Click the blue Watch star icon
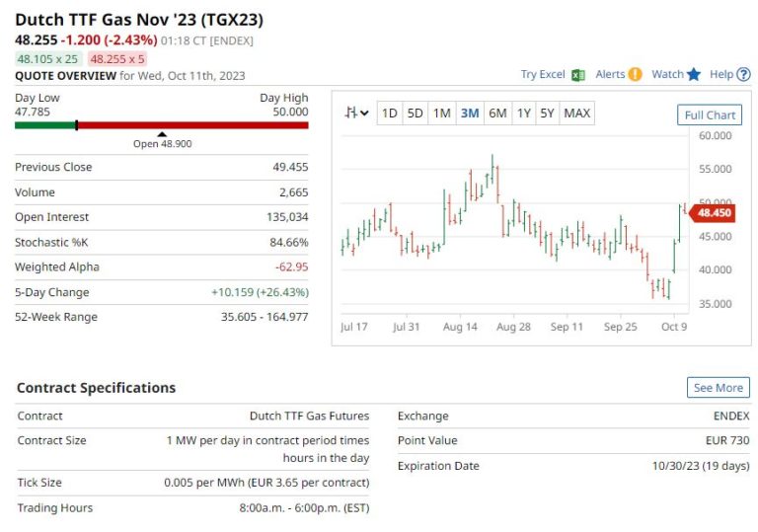The image size is (758, 532). 694,75
